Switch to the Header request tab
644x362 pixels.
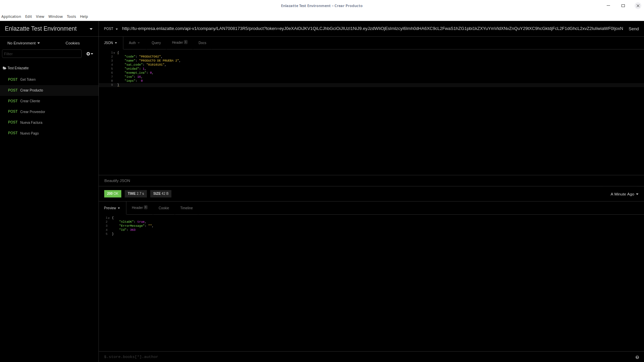(177, 43)
